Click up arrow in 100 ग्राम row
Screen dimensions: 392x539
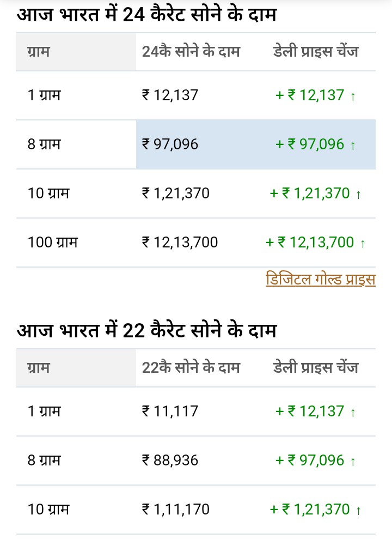pyautogui.click(x=363, y=244)
